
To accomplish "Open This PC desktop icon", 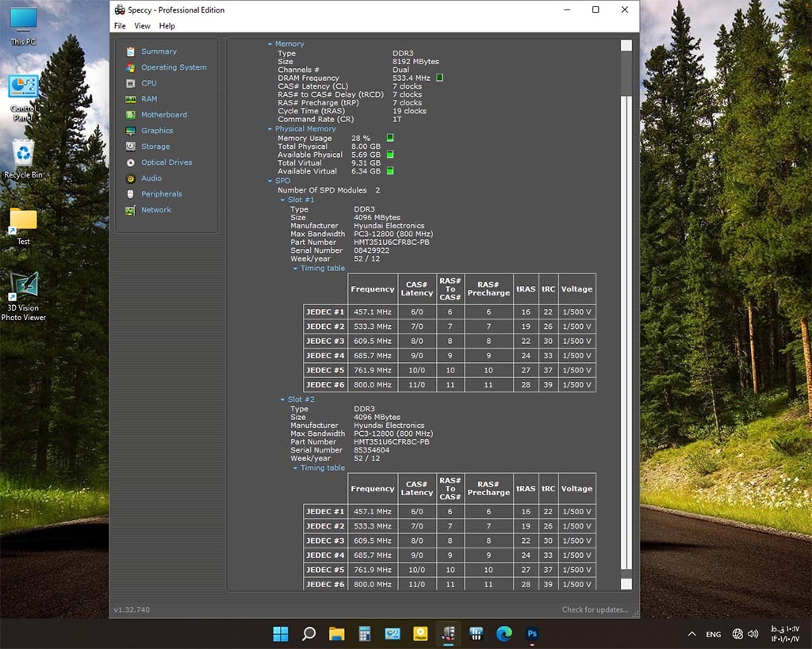I will (23, 26).
